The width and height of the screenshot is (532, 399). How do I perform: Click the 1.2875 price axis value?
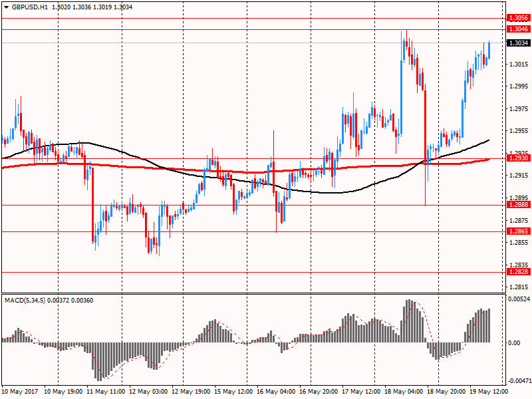tap(519, 221)
